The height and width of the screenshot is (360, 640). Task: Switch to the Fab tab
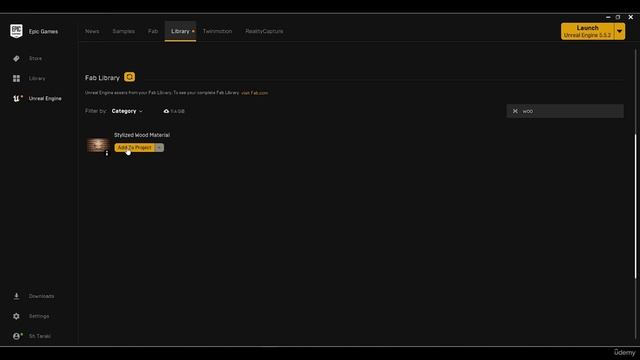coord(153,31)
